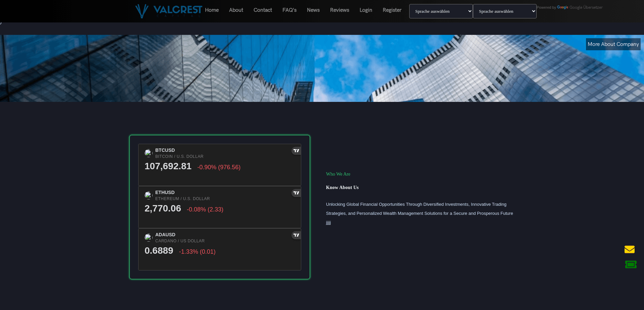Click the Cardano logo next to ADAUSD
This screenshot has height=310, width=644.
[x=149, y=237]
